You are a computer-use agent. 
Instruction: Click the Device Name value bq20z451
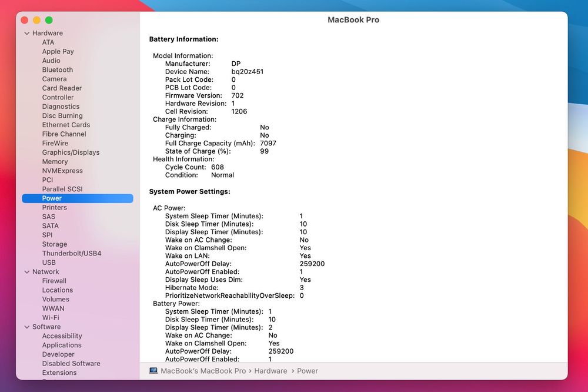pyautogui.click(x=248, y=72)
